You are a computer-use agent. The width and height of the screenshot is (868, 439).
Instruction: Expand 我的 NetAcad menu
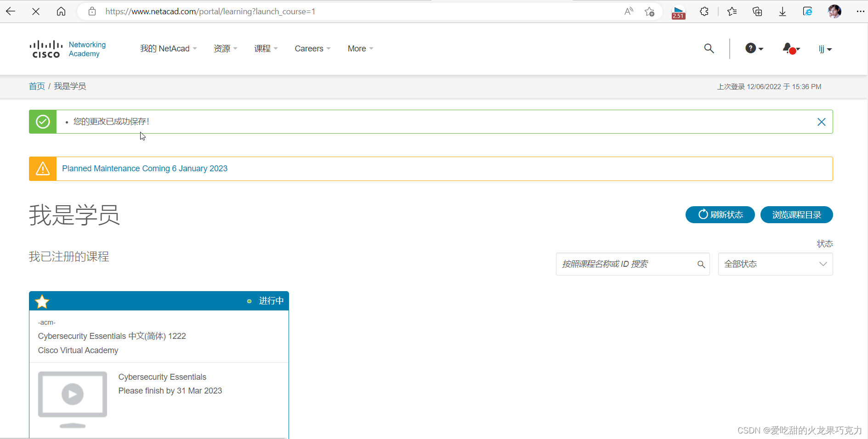point(169,49)
